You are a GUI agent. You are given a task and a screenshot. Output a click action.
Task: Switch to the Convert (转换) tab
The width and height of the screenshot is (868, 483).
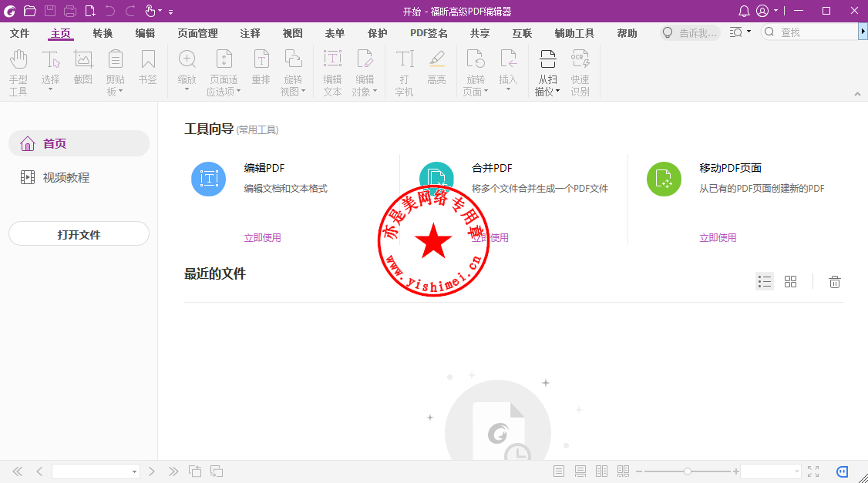(x=103, y=33)
